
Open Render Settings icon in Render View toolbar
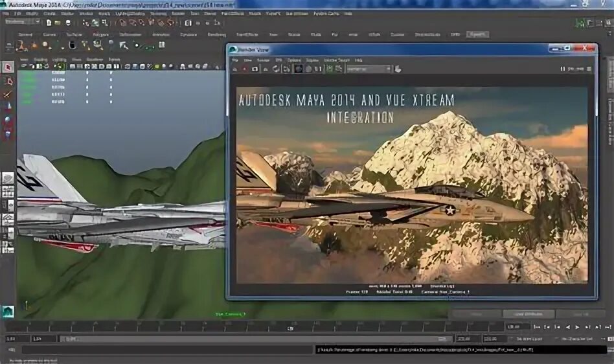click(x=287, y=69)
